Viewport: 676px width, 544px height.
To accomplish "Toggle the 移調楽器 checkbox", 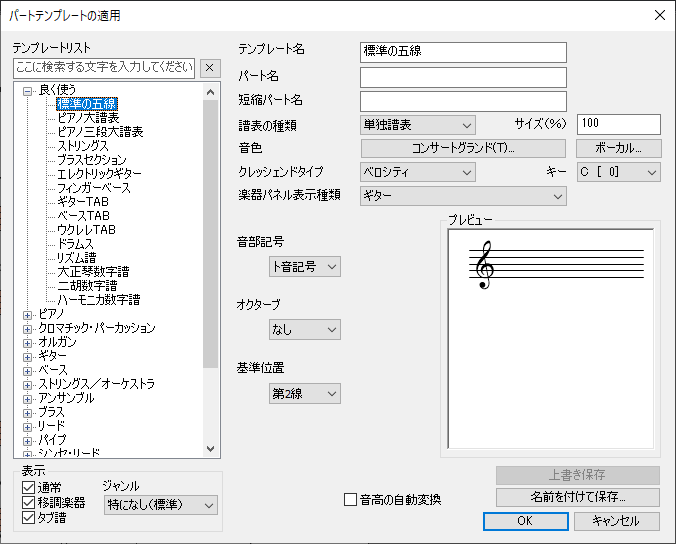I will (x=28, y=503).
